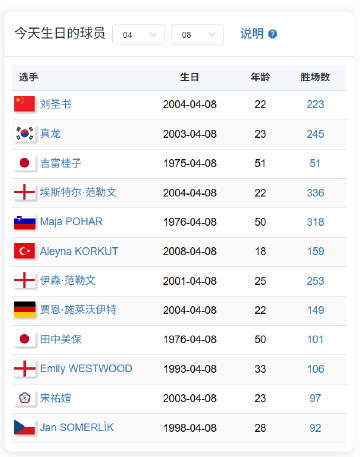Open win count 92 for Jan SOMERLİK
Screen dimensions: 360x457
315,428
